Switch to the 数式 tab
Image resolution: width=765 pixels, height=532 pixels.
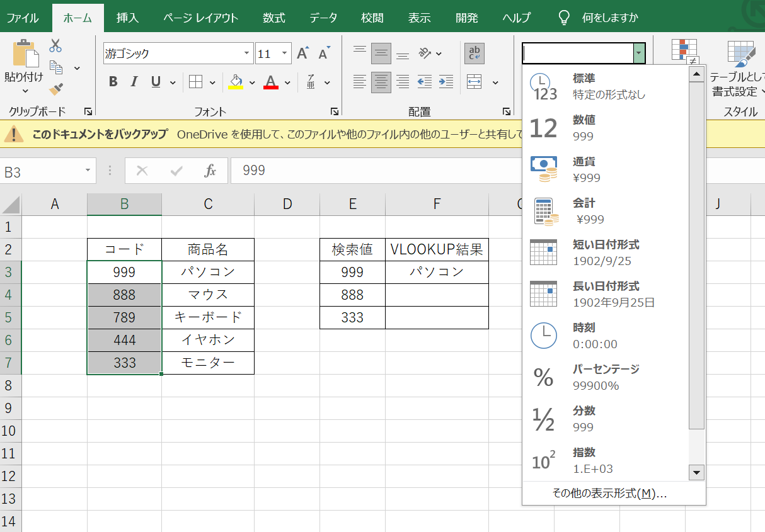pos(274,18)
